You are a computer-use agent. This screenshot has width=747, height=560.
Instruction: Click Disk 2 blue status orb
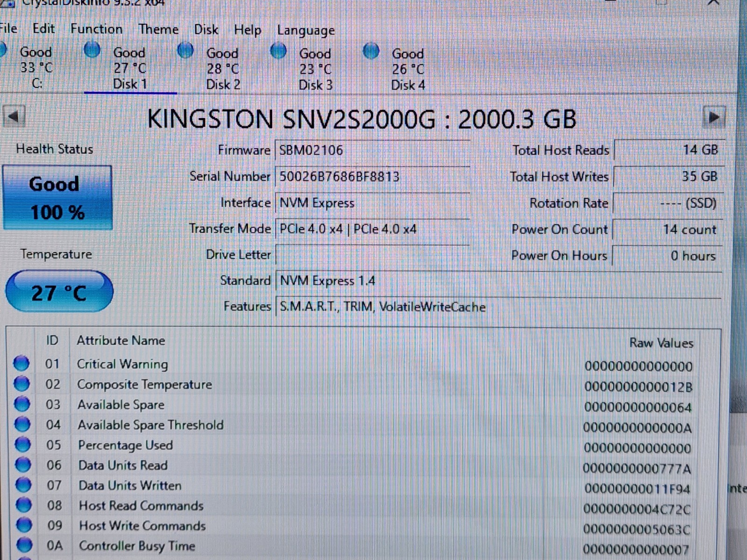pos(186,50)
